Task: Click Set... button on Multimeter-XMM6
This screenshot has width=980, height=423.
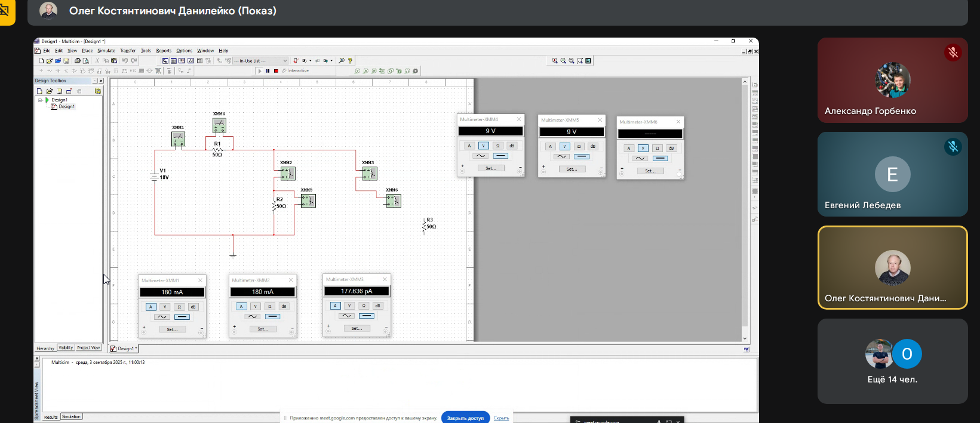Action: (x=650, y=171)
